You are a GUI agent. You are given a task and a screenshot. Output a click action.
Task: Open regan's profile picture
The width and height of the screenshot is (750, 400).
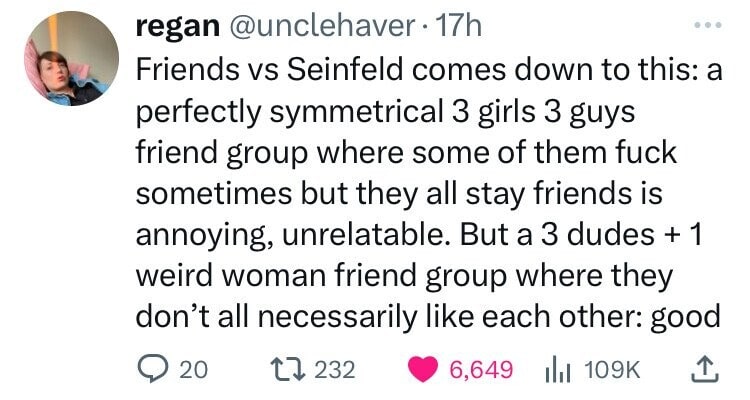(x=72, y=58)
